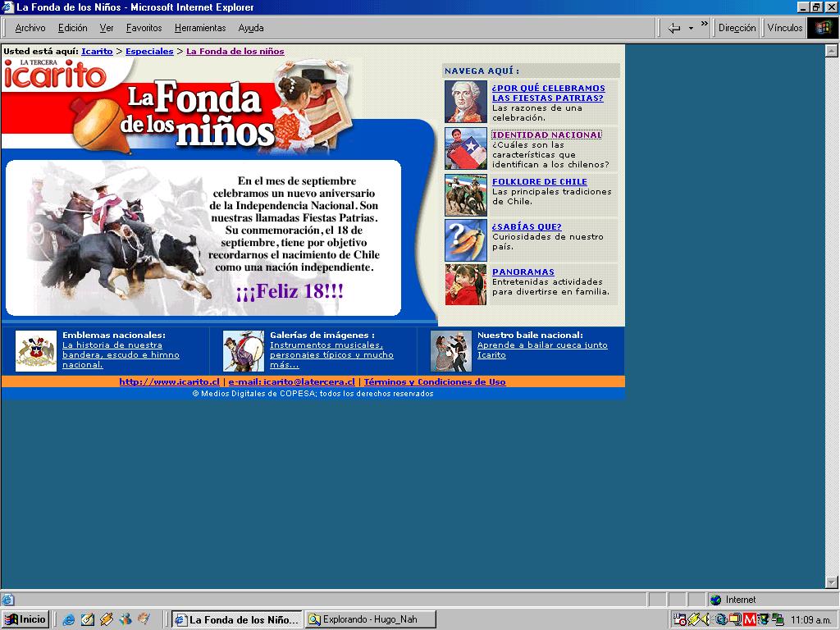Click the Vínculos links bar label
This screenshot has height=630, width=840.
point(784,28)
